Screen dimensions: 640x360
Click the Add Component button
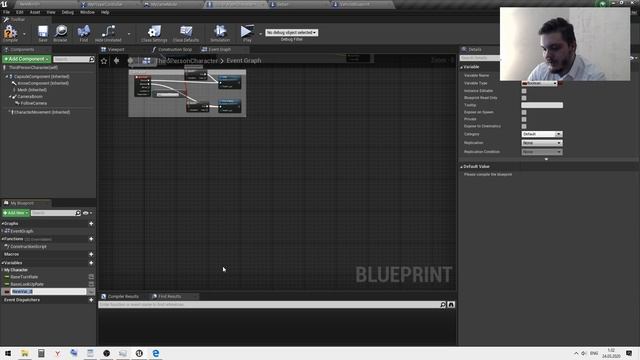(x=27, y=59)
